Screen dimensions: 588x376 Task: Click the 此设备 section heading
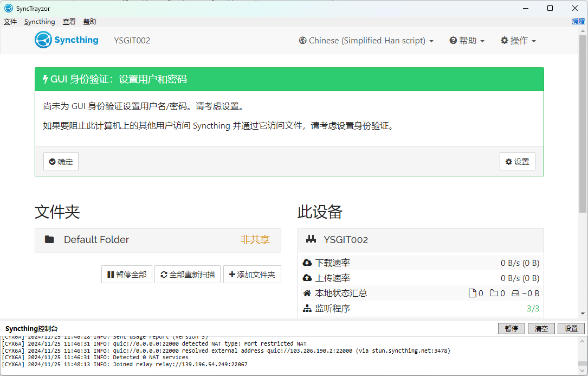point(320,212)
